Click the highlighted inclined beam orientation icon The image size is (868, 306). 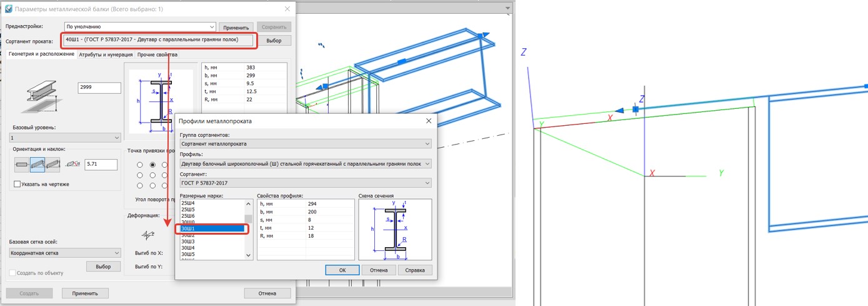click(x=37, y=165)
